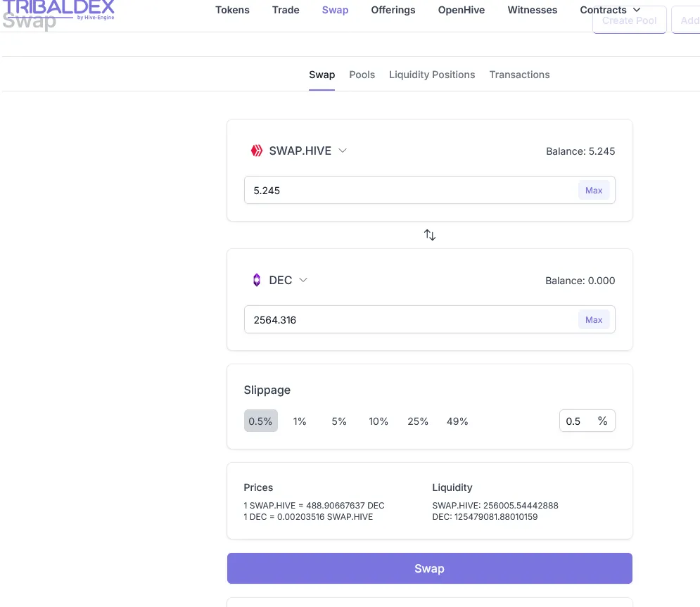Click 'SWAP.HIVE: 256005.54442888' liquidity value

[x=495, y=505]
